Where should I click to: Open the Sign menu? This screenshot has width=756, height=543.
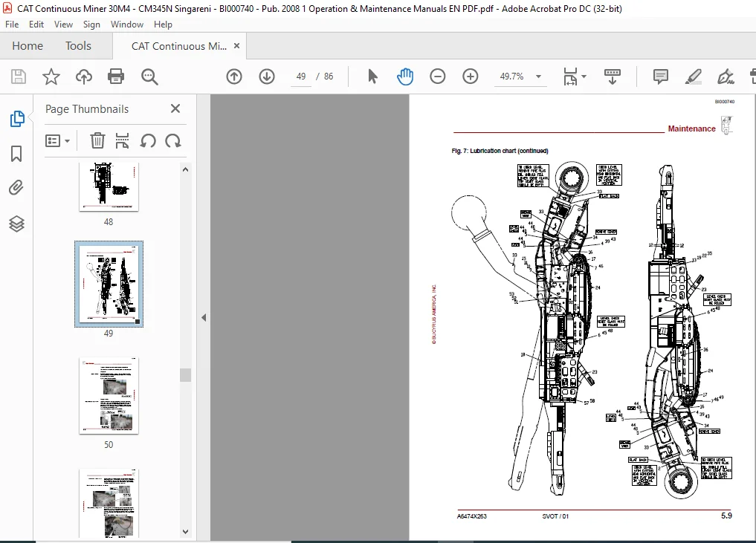tap(91, 24)
